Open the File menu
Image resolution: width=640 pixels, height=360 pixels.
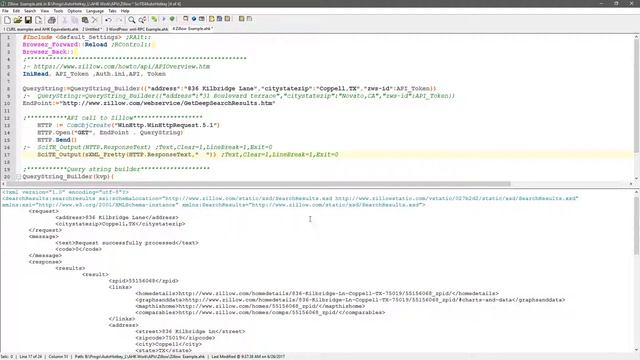coord(5,11)
